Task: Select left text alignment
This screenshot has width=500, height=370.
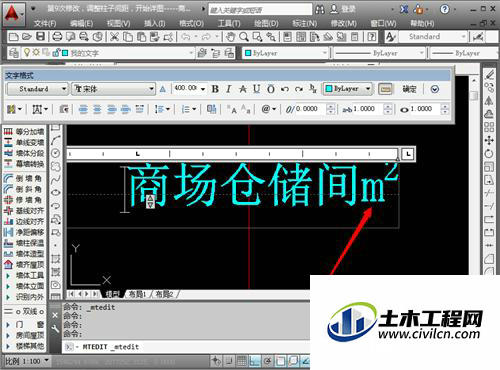Action: tap(83, 109)
